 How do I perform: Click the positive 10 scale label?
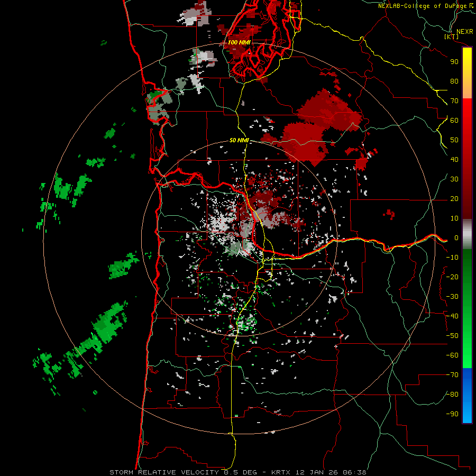[454, 218]
